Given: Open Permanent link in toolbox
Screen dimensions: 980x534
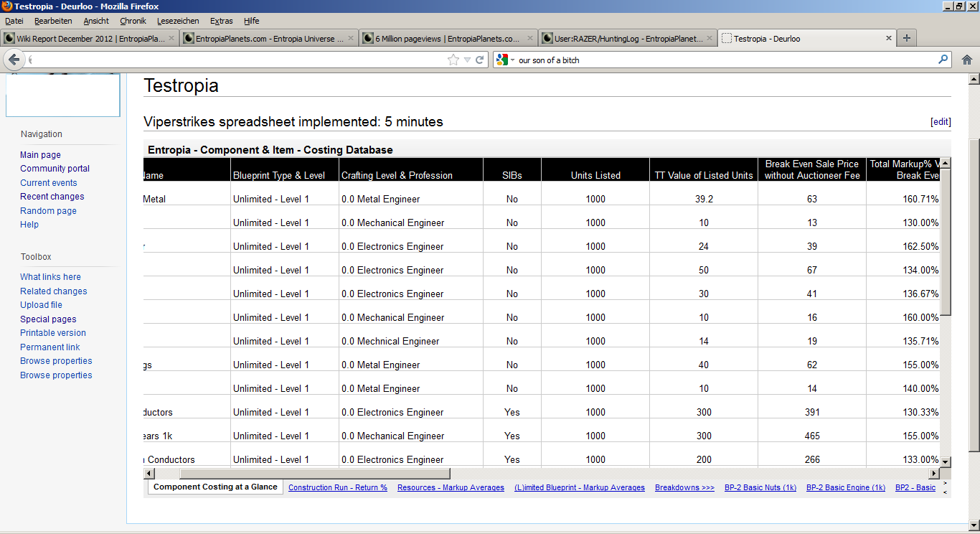Looking at the screenshot, I should 50,347.
